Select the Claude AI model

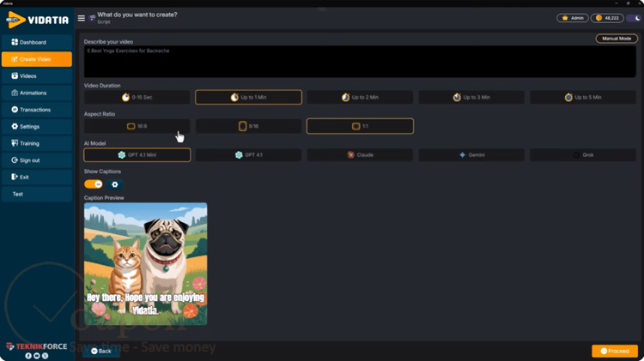point(360,154)
